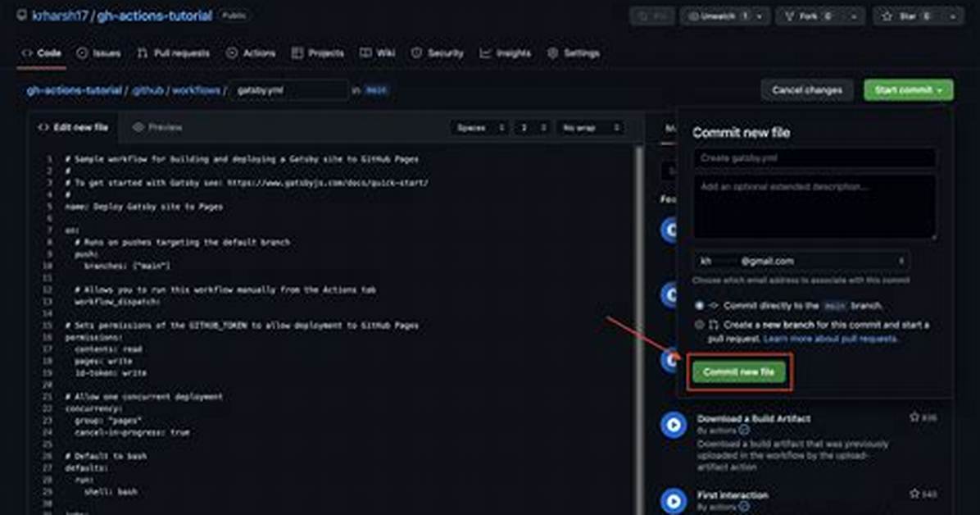Expand the Unwatch dropdown arrow
The height and width of the screenshot is (515, 980).
tap(760, 16)
